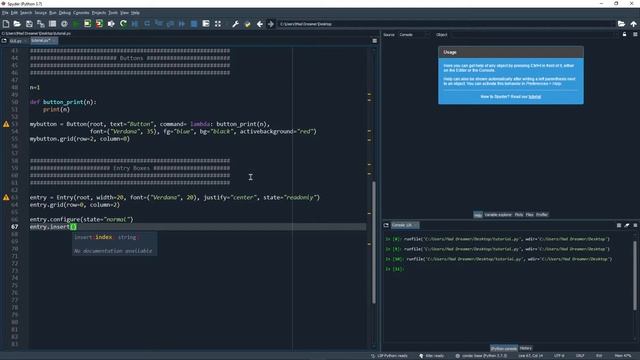Open the IPython console options menu
The width and height of the screenshot is (640, 360).
[635, 225]
